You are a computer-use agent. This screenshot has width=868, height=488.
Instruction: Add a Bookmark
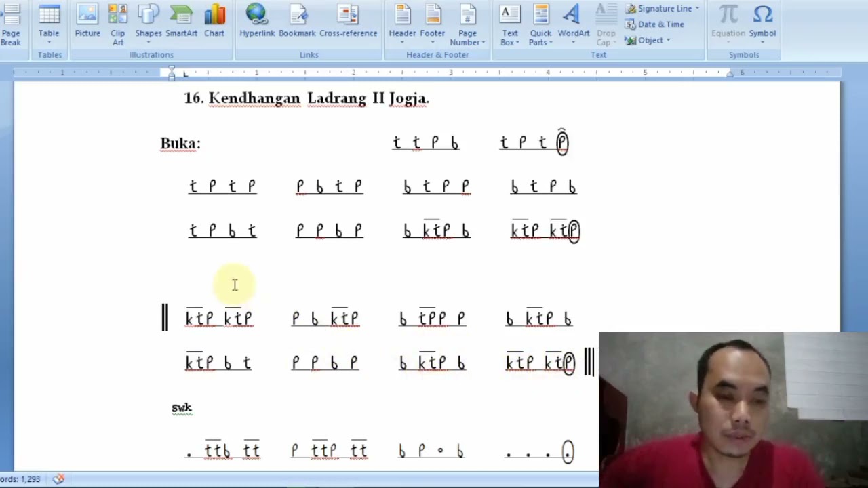[x=297, y=22]
